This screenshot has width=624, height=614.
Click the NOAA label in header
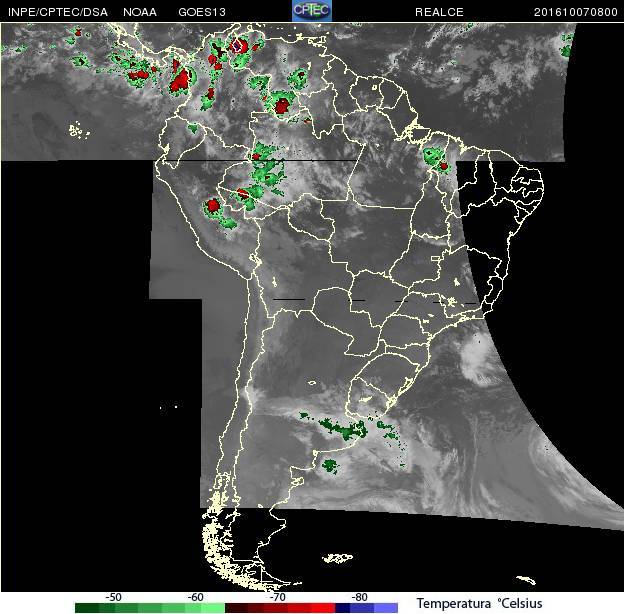click(140, 12)
